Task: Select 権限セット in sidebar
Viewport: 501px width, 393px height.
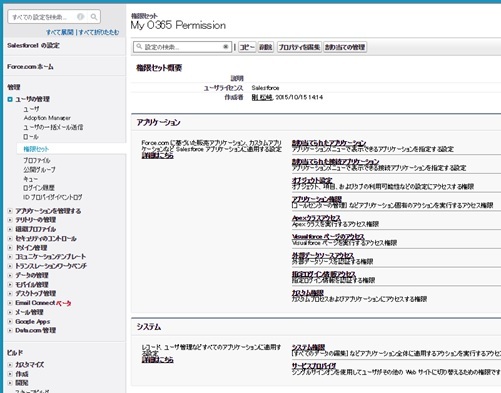Action: click(x=36, y=149)
